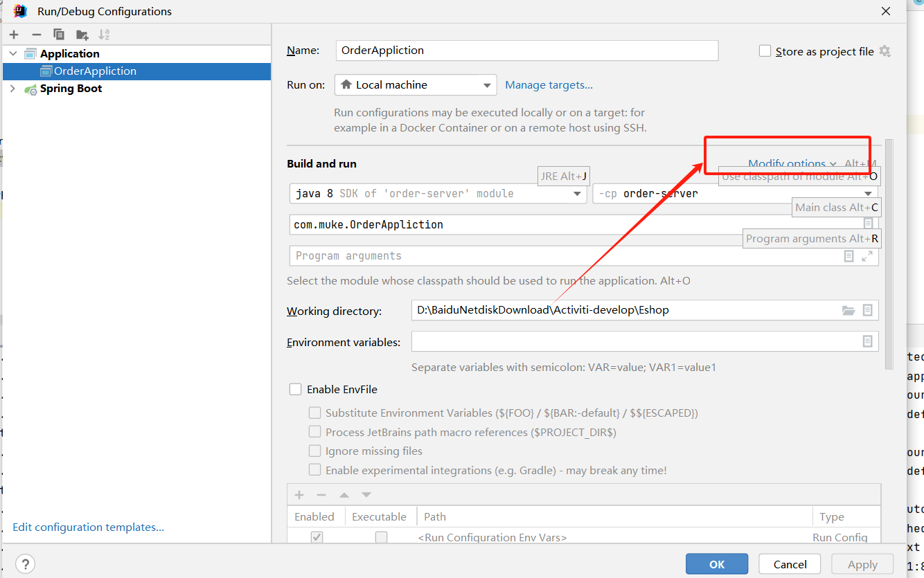Click gear icon beside Store as project file
The width and height of the screenshot is (924, 578).
[x=885, y=51]
